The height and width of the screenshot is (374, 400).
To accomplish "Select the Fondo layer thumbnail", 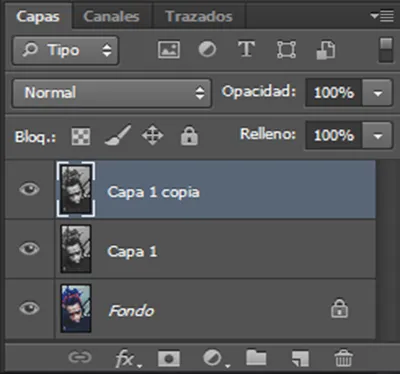I will (76, 308).
